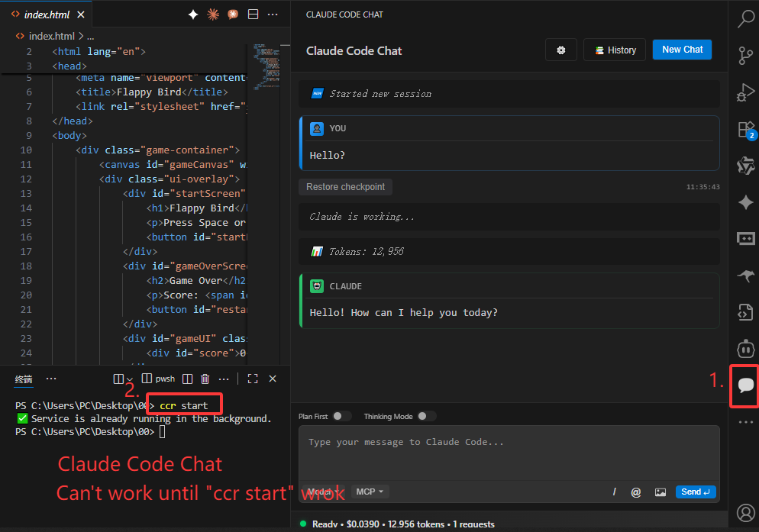Click terminal text "Service is already running in the background."
Image resolution: width=759 pixels, height=532 pixels.
coord(151,419)
